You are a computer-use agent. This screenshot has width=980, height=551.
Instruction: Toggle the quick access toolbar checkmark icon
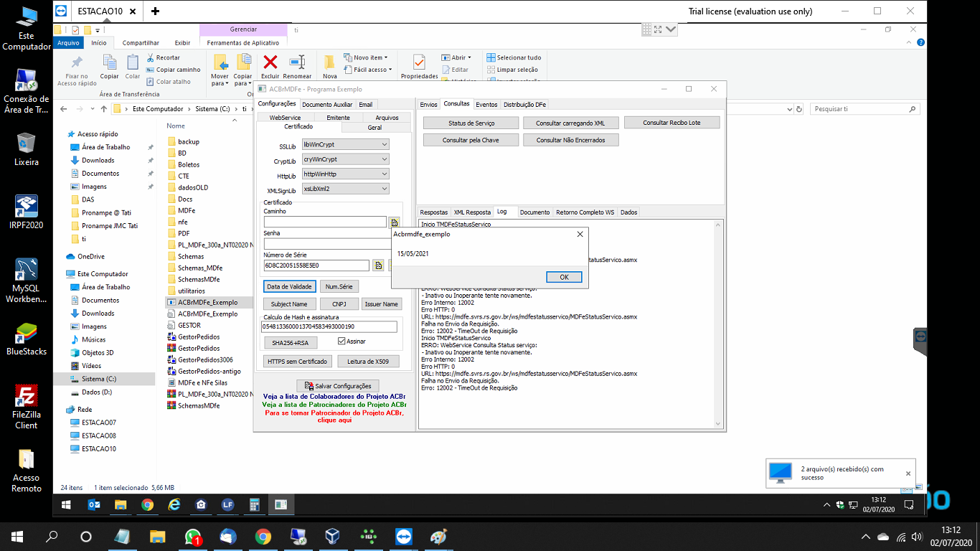[75, 30]
